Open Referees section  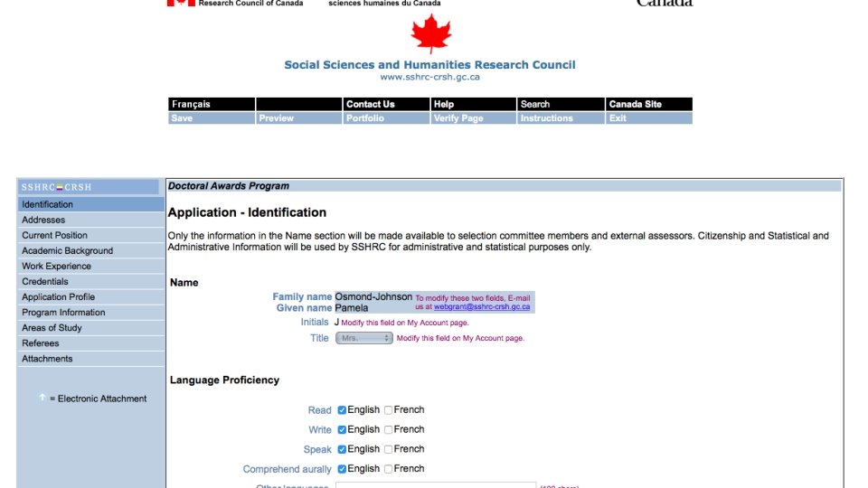click(x=91, y=343)
